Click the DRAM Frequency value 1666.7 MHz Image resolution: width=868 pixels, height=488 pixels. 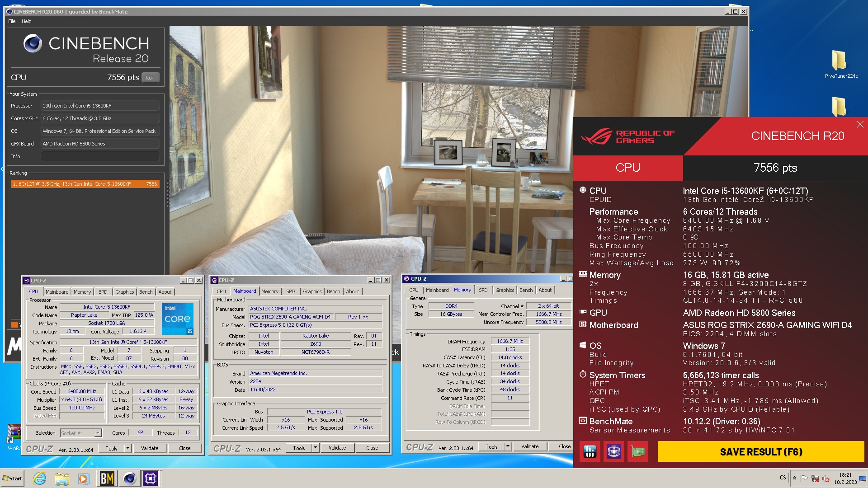[510, 341]
